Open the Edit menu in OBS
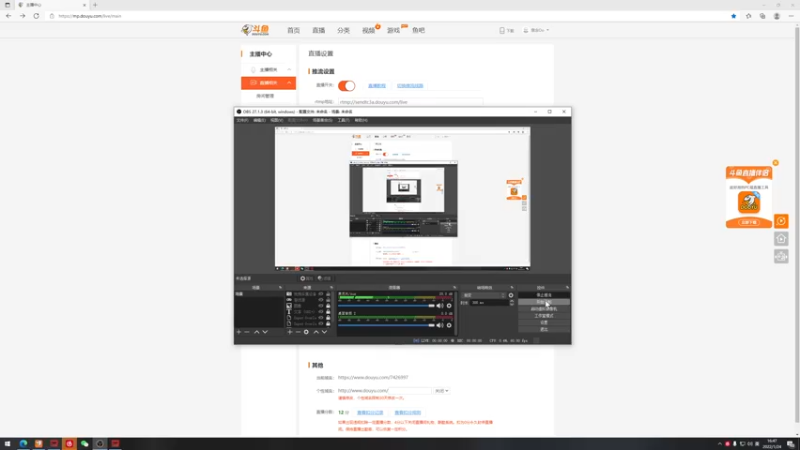Image resolution: width=800 pixels, height=450 pixels. pos(259,120)
